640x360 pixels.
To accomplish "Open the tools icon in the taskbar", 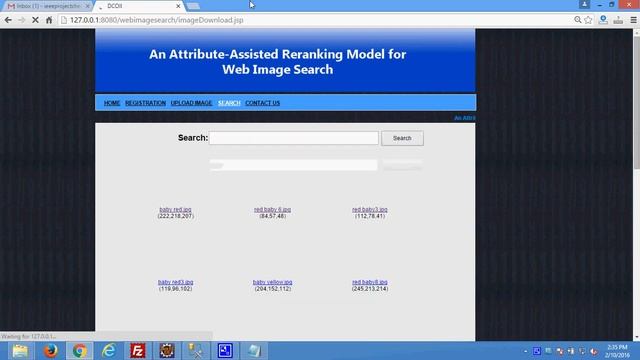I will pyautogui.click(x=196, y=351).
